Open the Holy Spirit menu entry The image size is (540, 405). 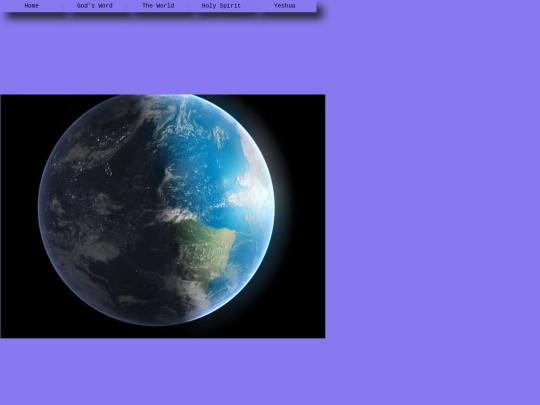(221, 6)
